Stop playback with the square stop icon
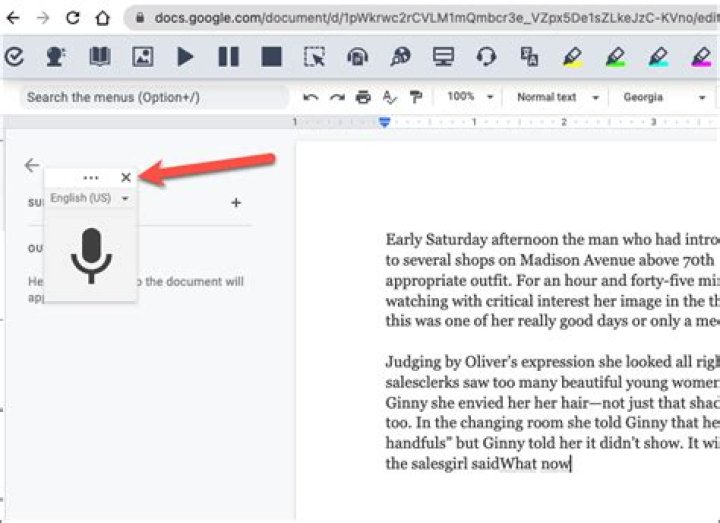 [x=271, y=57]
